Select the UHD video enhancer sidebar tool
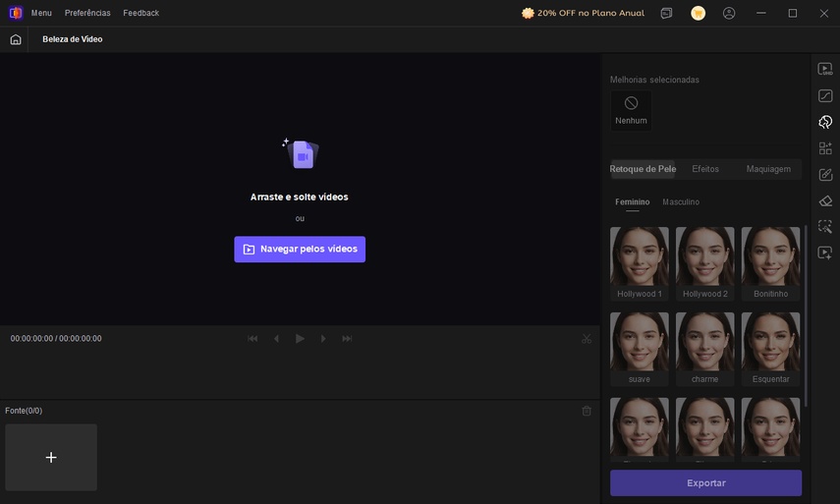The height and width of the screenshot is (504, 840). 825,69
